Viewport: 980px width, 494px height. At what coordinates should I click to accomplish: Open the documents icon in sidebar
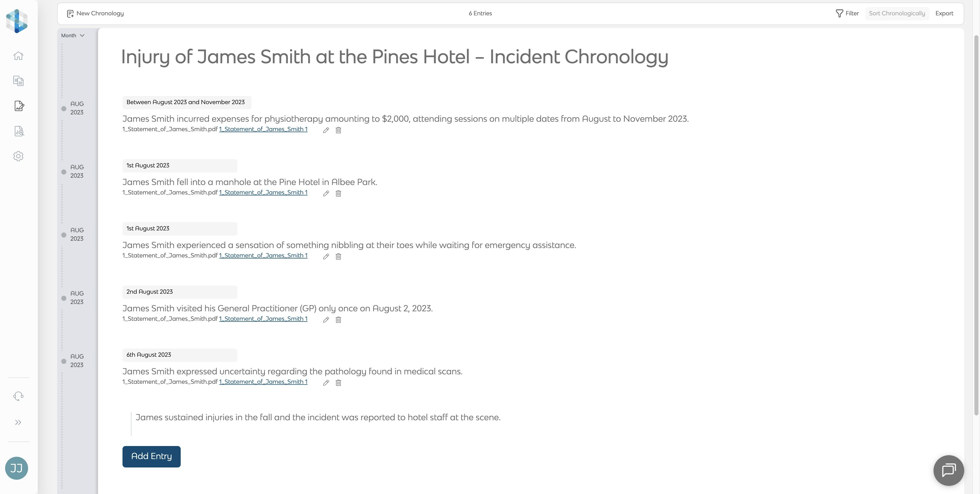coord(18,81)
